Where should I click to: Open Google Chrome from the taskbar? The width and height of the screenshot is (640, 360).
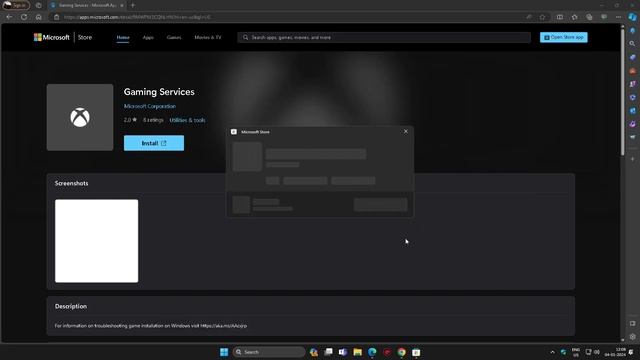point(402,352)
